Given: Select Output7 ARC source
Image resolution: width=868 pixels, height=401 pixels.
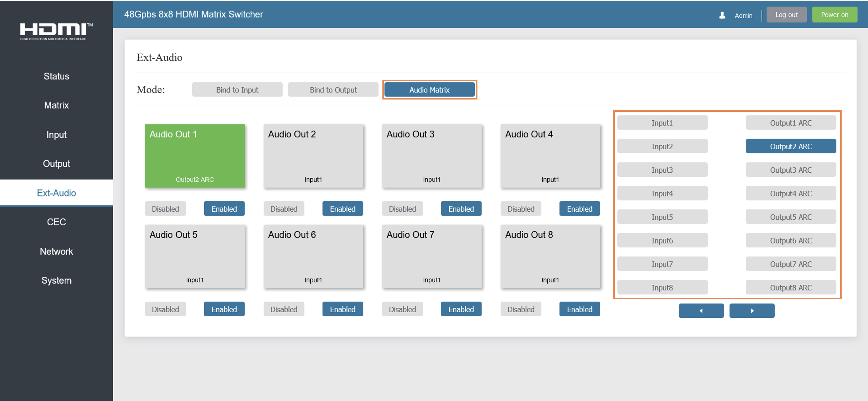Looking at the screenshot, I should tap(791, 264).
